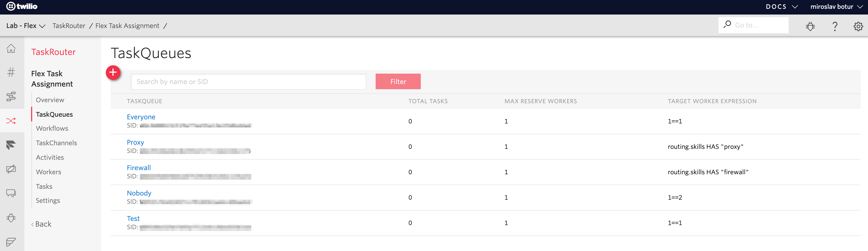Open the Everyone task queue

[141, 117]
